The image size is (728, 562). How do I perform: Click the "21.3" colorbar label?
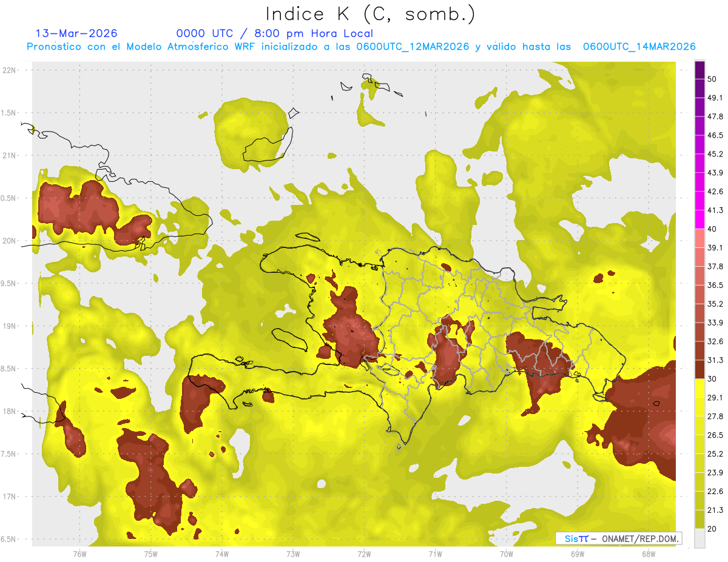[x=715, y=511]
